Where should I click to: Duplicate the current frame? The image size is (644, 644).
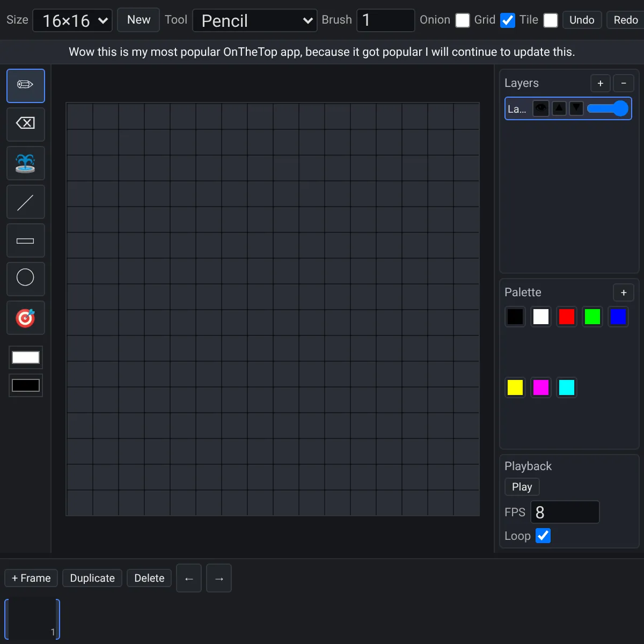pos(92,578)
